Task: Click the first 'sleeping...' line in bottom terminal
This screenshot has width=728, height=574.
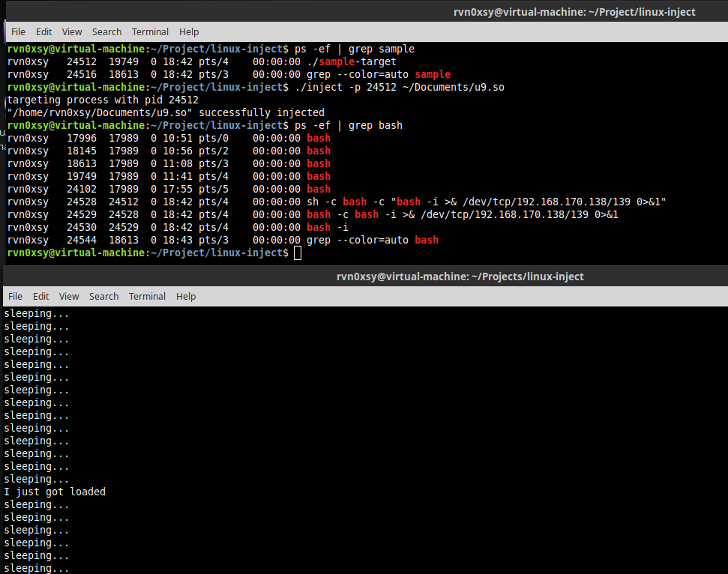Action: [x=36, y=314]
